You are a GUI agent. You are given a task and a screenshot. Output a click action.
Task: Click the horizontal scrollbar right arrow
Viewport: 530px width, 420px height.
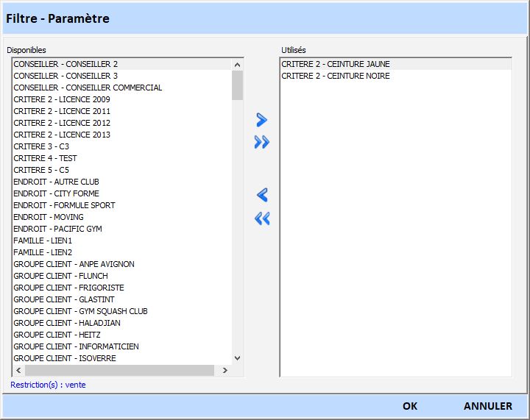click(225, 370)
